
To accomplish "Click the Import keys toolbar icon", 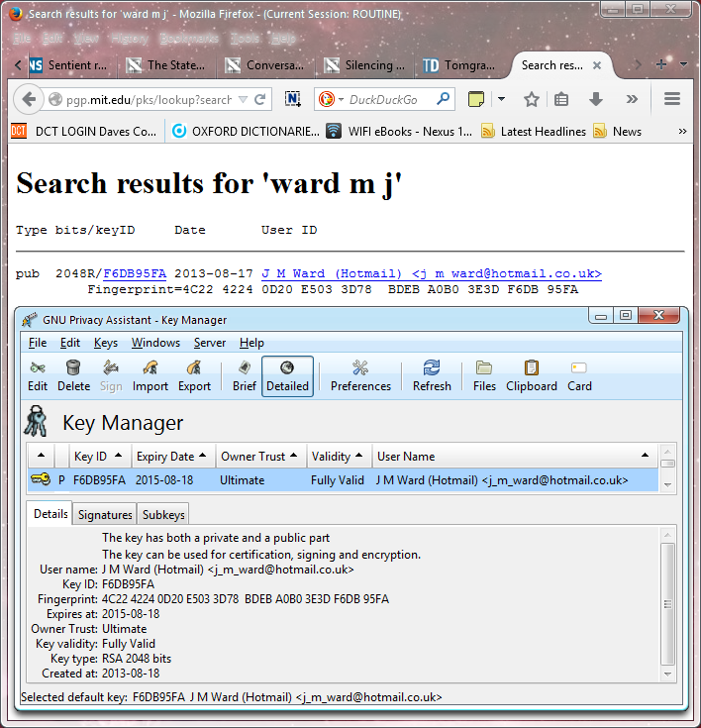I will 150,376.
